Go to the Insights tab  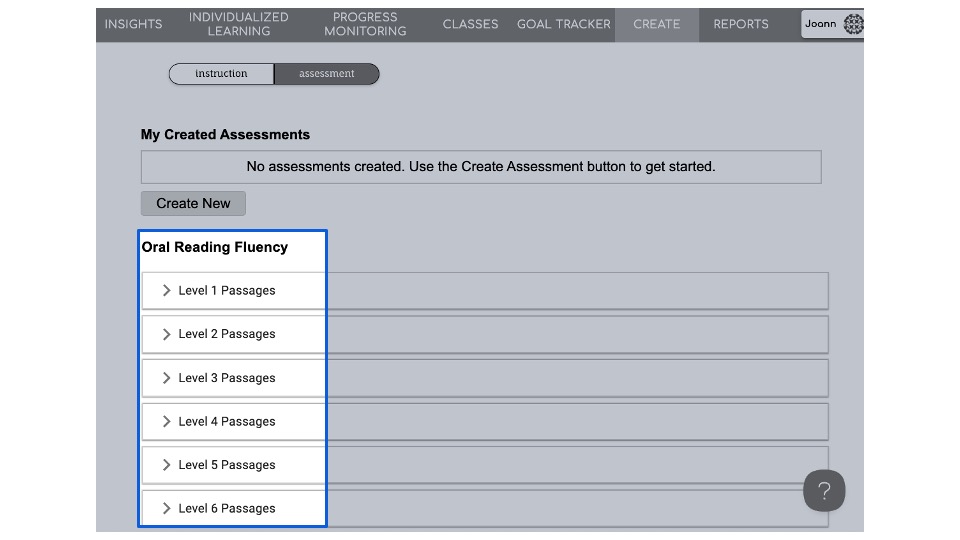point(133,25)
